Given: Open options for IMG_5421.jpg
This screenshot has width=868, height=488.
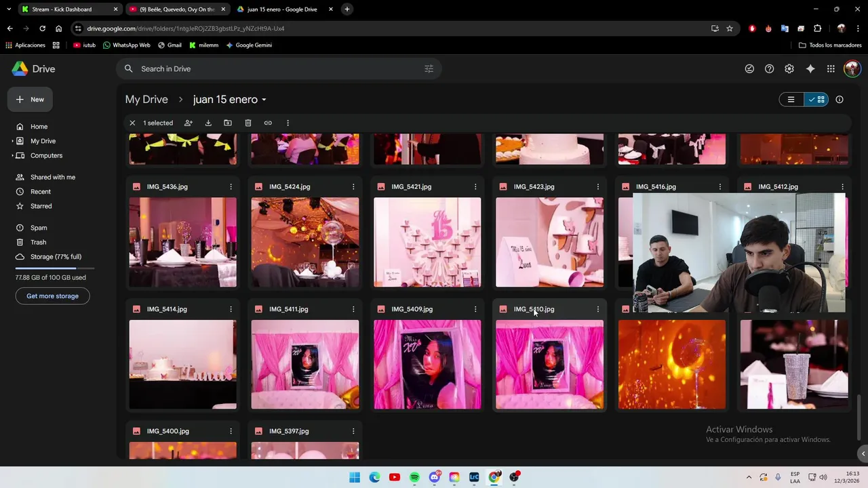Looking at the screenshot, I should pyautogui.click(x=475, y=186).
